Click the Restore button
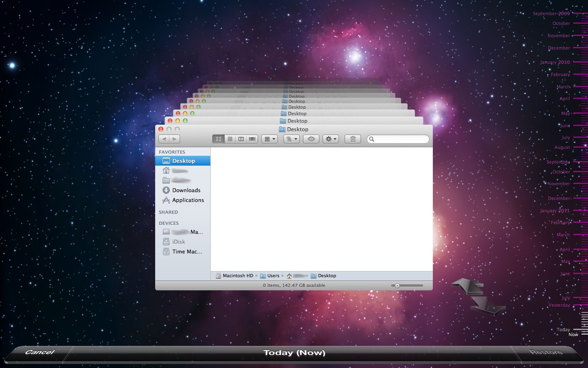Image resolution: width=588 pixels, height=368 pixels. click(x=546, y=352)
